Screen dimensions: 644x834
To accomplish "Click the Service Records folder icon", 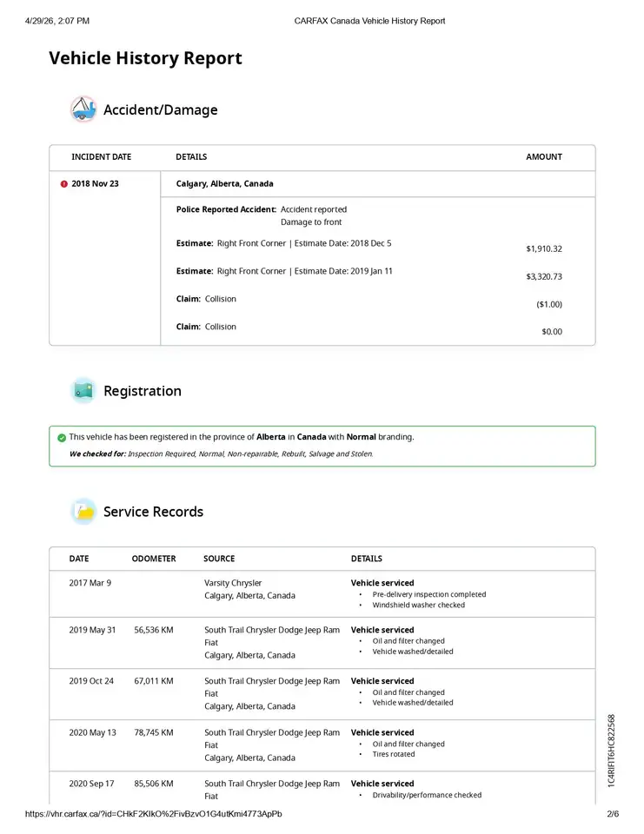I will [83, 512].
